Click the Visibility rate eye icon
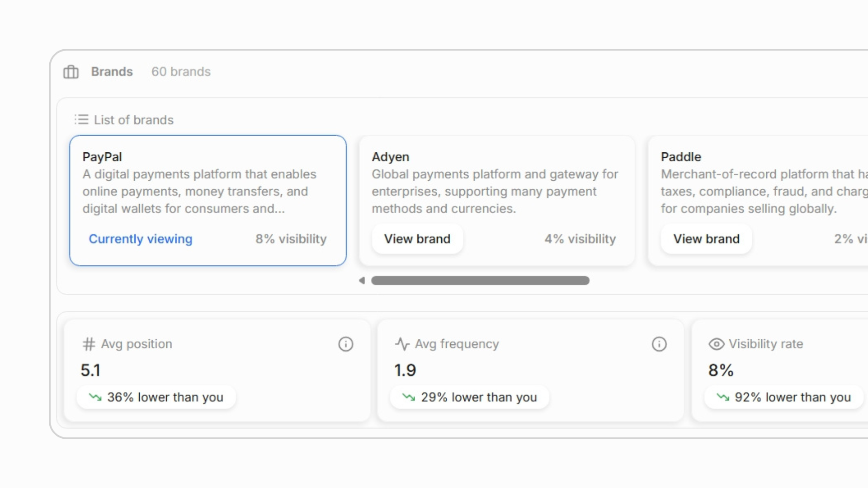The width and height of the screenshot is (868, 488). point(716,344)
